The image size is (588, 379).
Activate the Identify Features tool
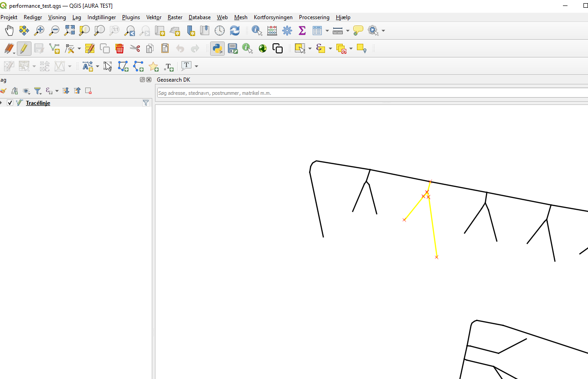[257, 31]
